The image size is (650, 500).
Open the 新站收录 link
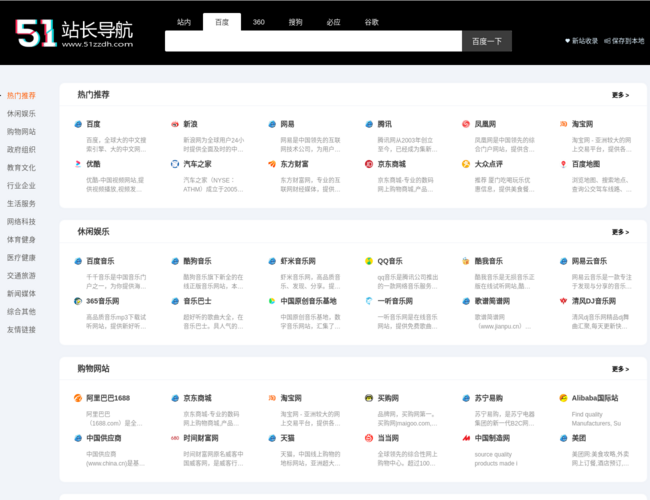tap(585, 41)
